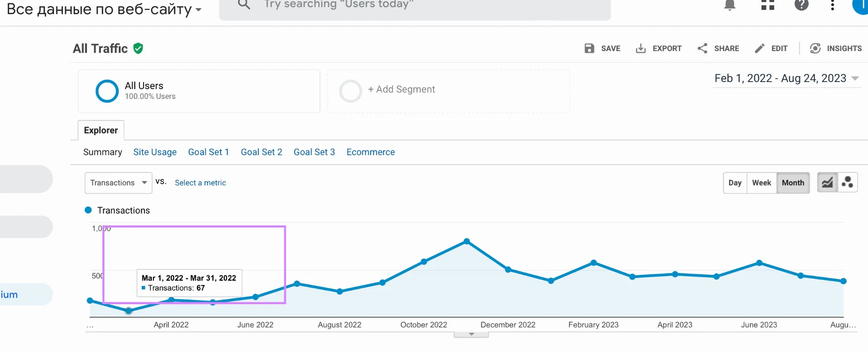Screen dimensions: 868x352
Task: Open the apps grid icon
Action: pyautogui.click(x=768, y=5)
